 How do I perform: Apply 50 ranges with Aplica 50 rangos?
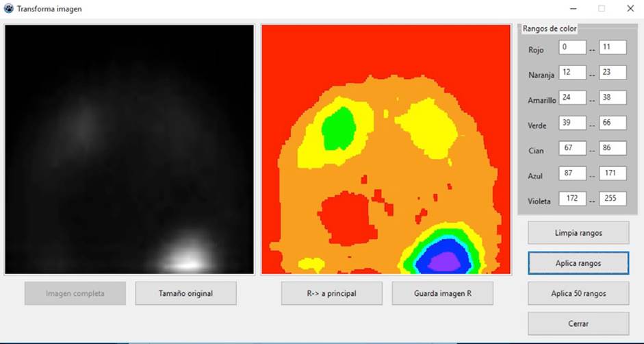coord(578,293)
